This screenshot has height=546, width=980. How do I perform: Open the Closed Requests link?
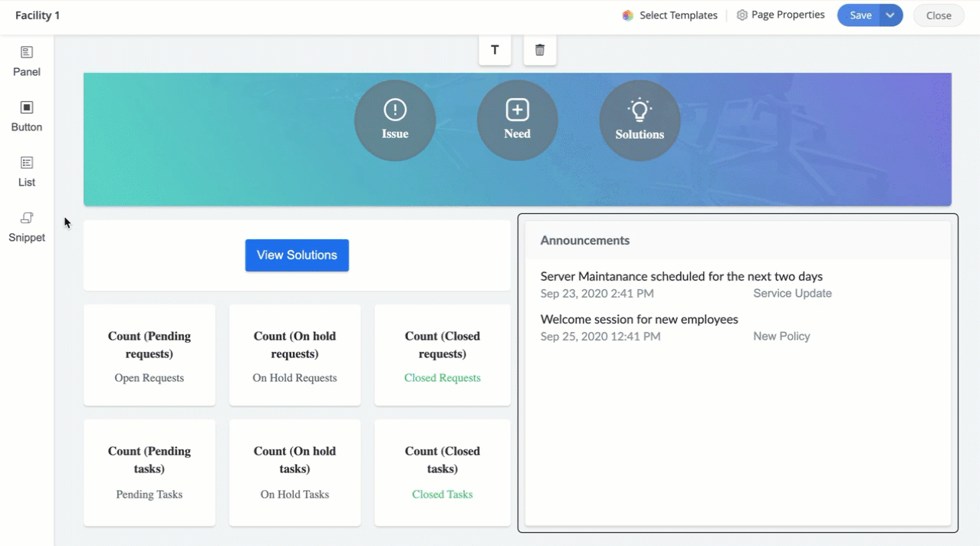click(x=442, y=378)
